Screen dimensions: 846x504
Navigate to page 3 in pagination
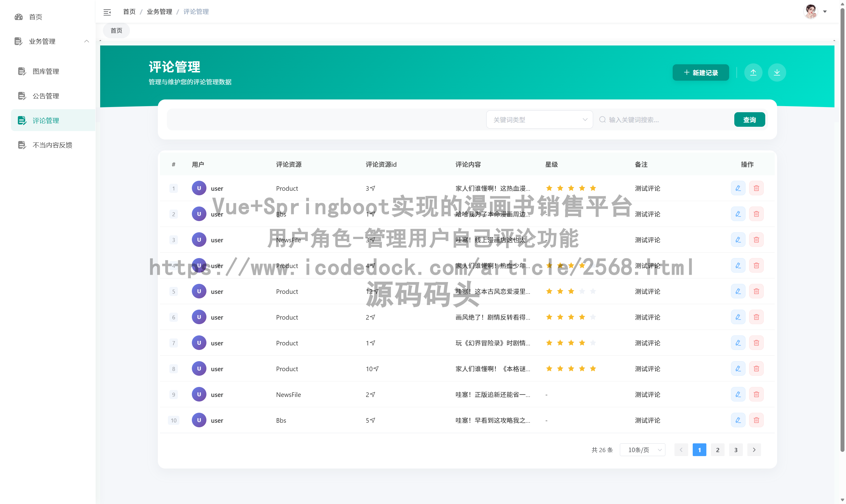coord(736,449)
